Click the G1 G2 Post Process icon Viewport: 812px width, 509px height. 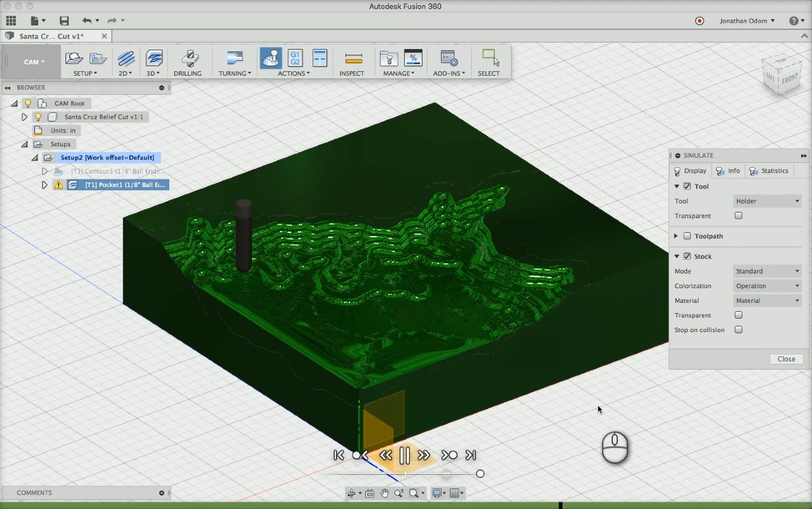295,59
